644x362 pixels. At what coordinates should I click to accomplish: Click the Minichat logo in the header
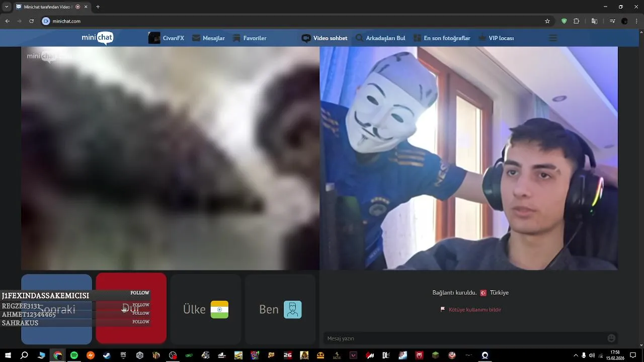pyautogui.click(x=98, y=38)
